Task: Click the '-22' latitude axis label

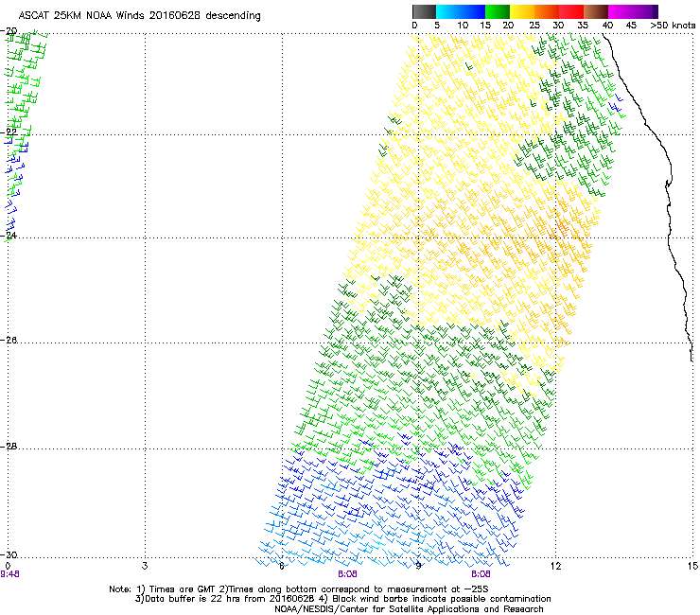Action: tap(10, 132)
